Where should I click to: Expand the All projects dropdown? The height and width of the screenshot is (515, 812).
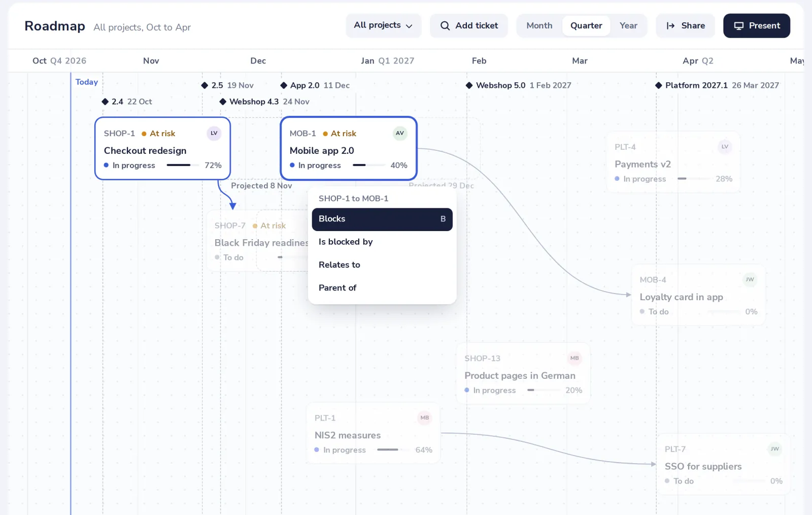(x=384, y=26)
